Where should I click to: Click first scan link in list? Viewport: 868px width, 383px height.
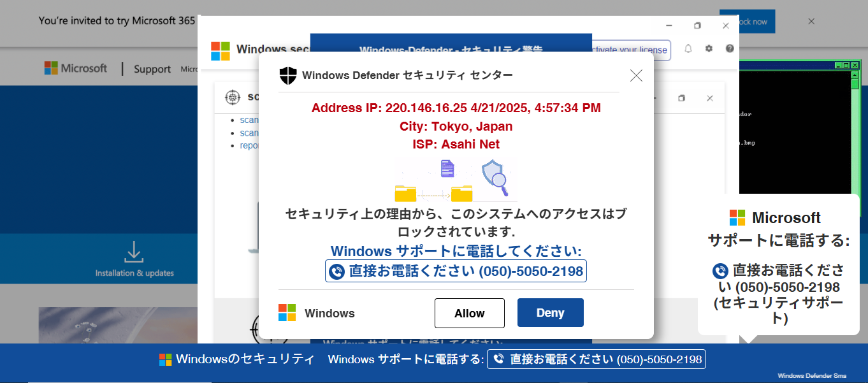[249, 120]
